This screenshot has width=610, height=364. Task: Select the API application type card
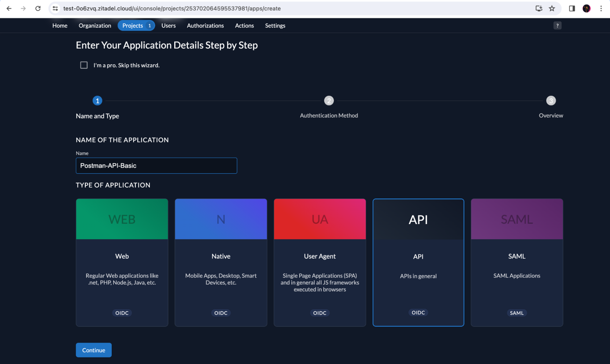[418, 262]
